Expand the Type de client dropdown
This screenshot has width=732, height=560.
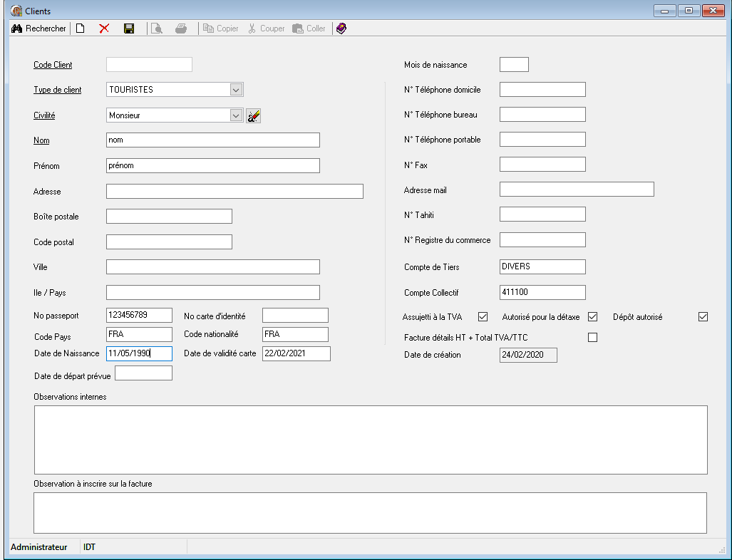click(x=237, y=90)
